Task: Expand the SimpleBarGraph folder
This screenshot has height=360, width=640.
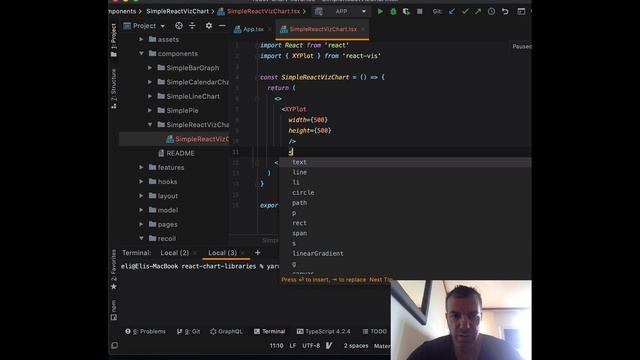Action: pos(150,68)
